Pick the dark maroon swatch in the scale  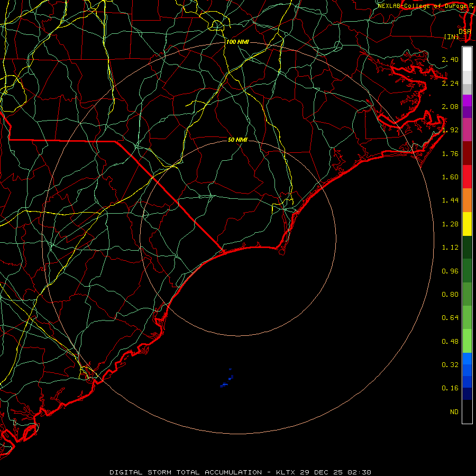(467, 153)
